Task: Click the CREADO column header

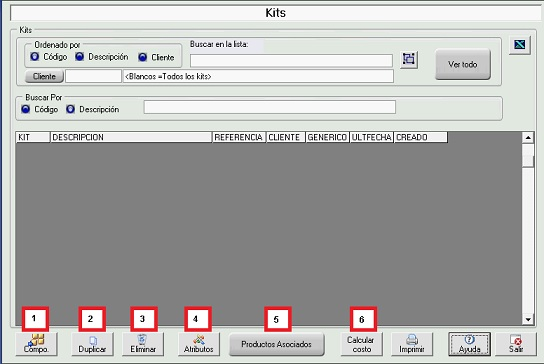Action: [x=421, y=137]
